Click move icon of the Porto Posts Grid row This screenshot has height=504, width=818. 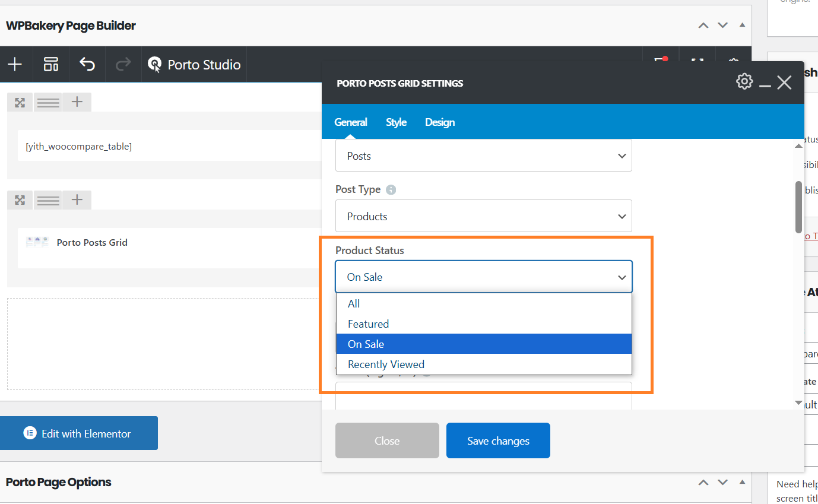20,200
